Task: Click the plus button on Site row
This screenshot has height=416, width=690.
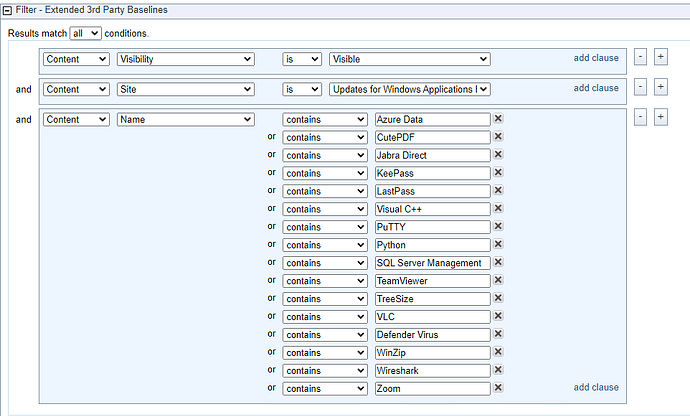Action: coord(661,87)
